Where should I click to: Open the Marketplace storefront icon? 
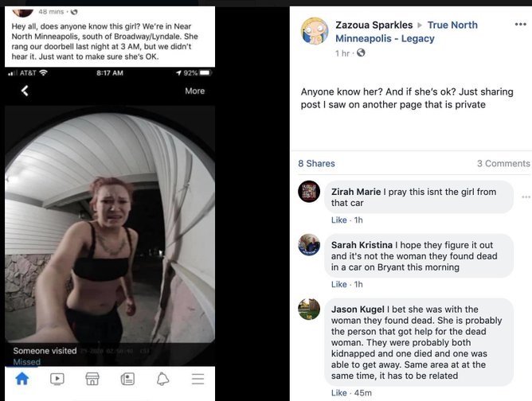click(92, 379)
